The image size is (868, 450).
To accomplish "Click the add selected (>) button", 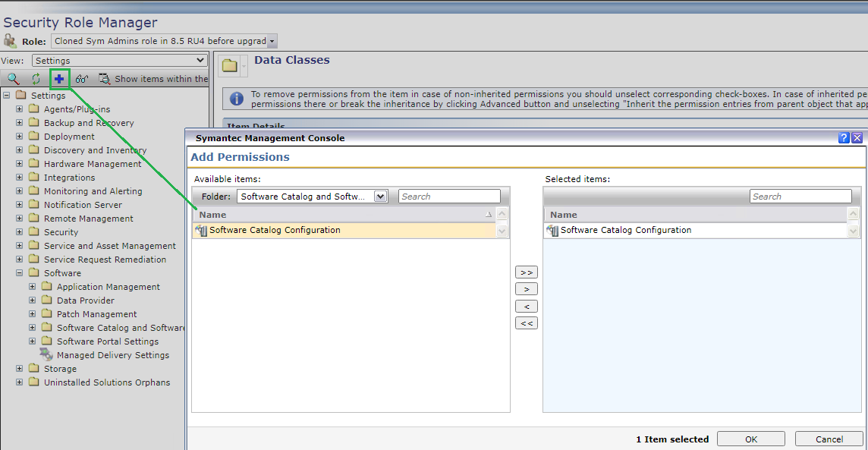I will (x=526, y=289).
